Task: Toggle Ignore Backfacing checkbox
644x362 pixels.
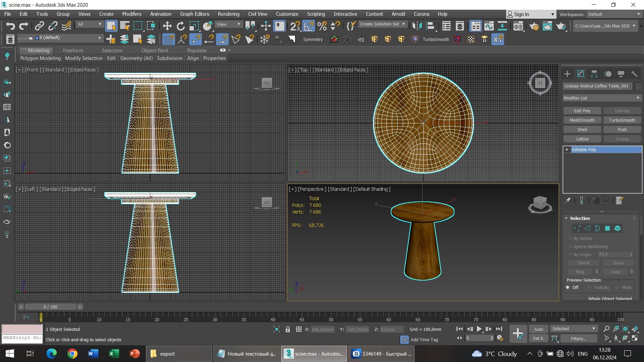Action: tap(570, 246)
